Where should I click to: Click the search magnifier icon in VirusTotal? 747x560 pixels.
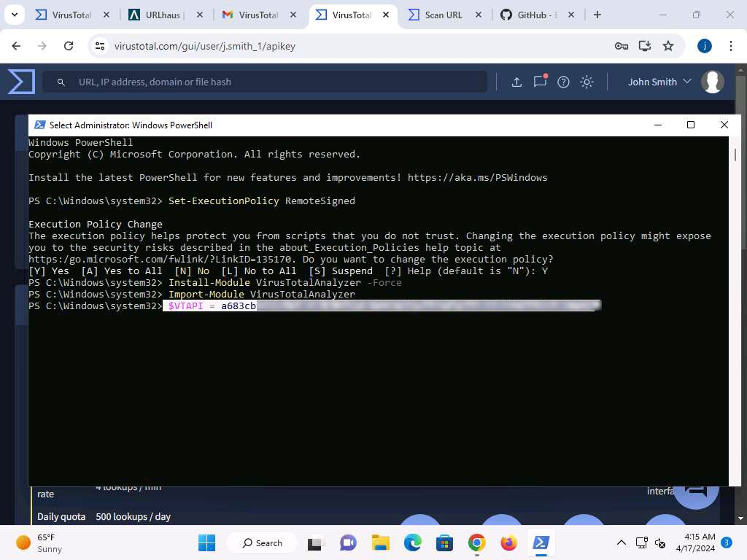61,82
